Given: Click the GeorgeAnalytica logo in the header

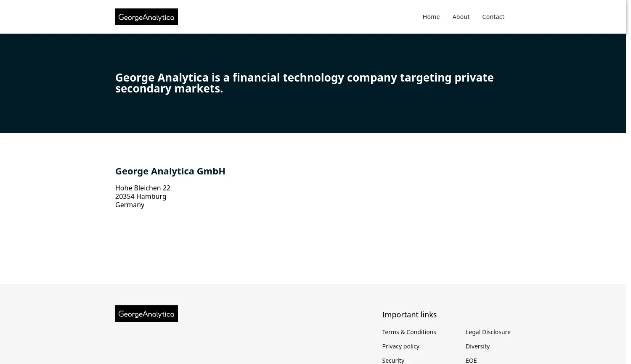Looking at the screenshot, I should point(146,17).
